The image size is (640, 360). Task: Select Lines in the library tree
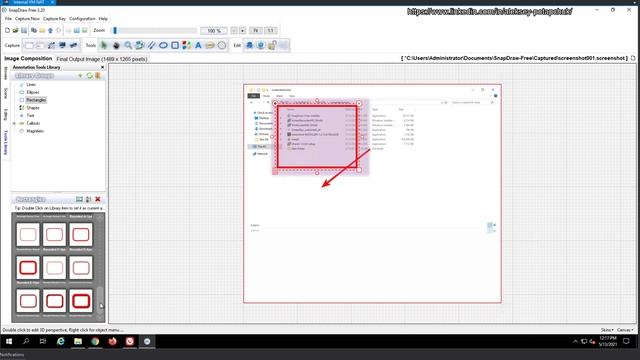31,84
